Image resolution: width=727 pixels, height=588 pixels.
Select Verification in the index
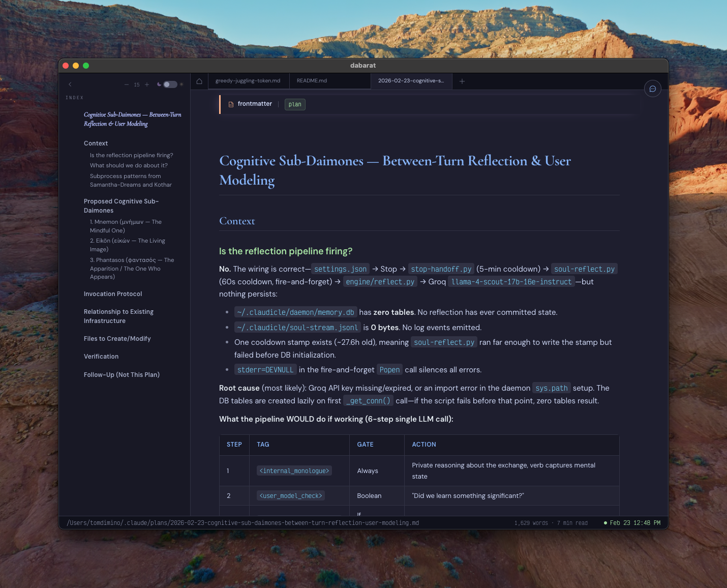point(101,356)
